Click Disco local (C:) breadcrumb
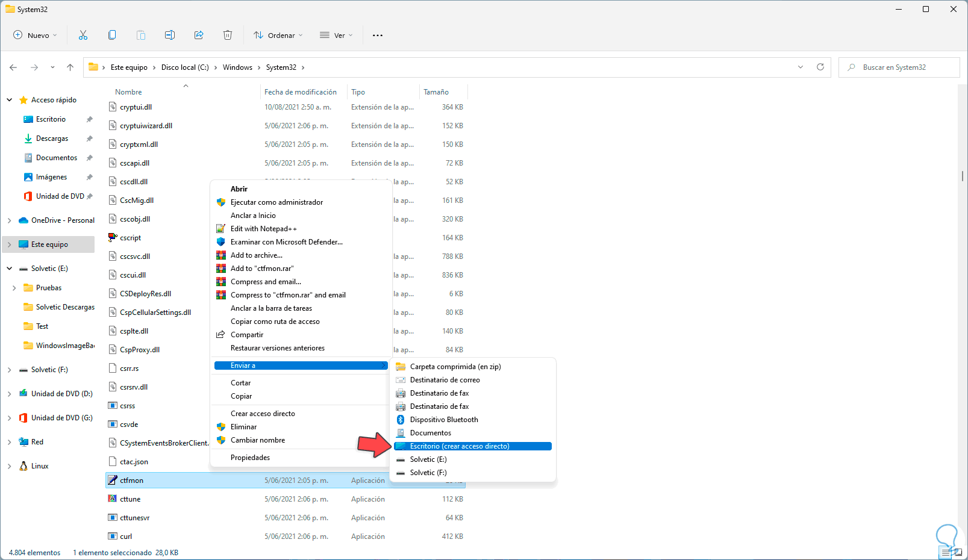This screenshot has width=968, height=560. pos(185,67)
